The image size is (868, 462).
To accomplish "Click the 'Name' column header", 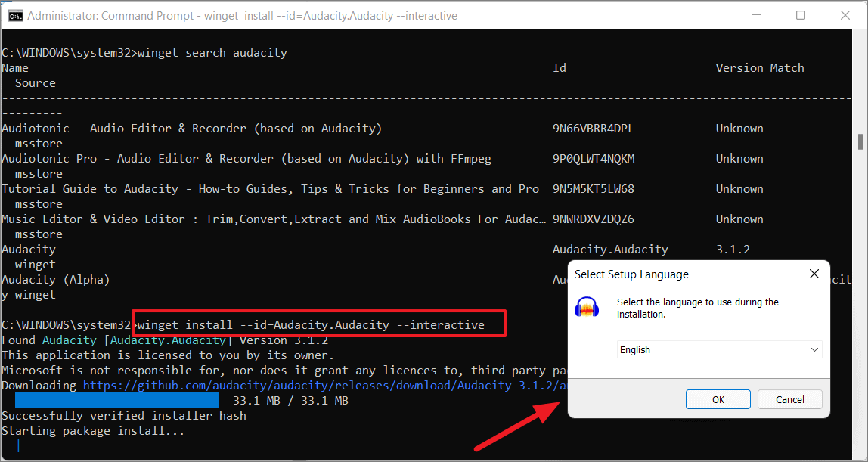I will coord(15,68).
